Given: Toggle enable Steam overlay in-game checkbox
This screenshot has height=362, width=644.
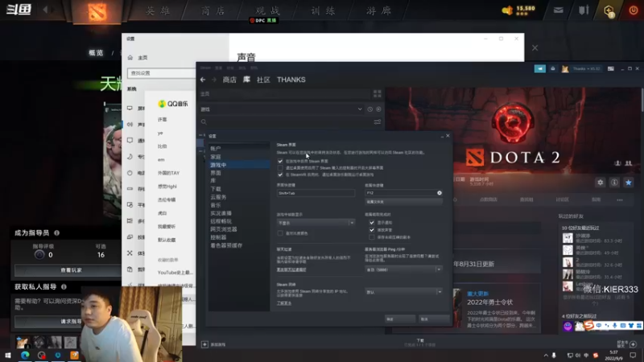Looking at the screenshot, I should coord(280,162).
